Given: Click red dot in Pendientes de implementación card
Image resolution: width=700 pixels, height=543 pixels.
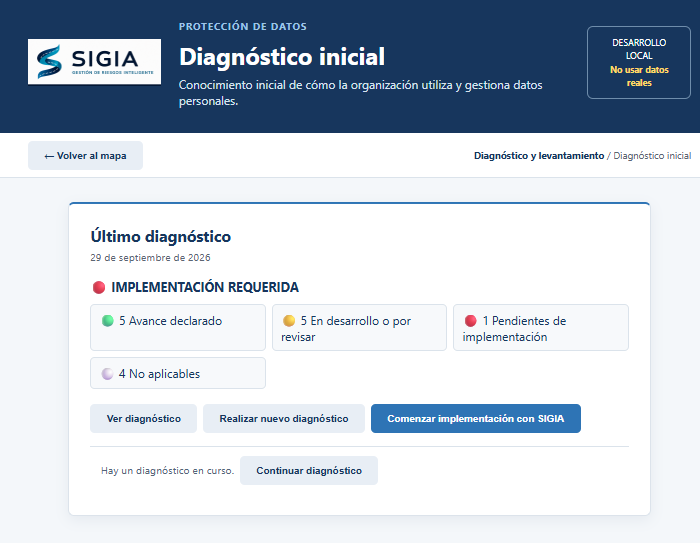Looking at the screenshot, I should click(x=471, y=321).
